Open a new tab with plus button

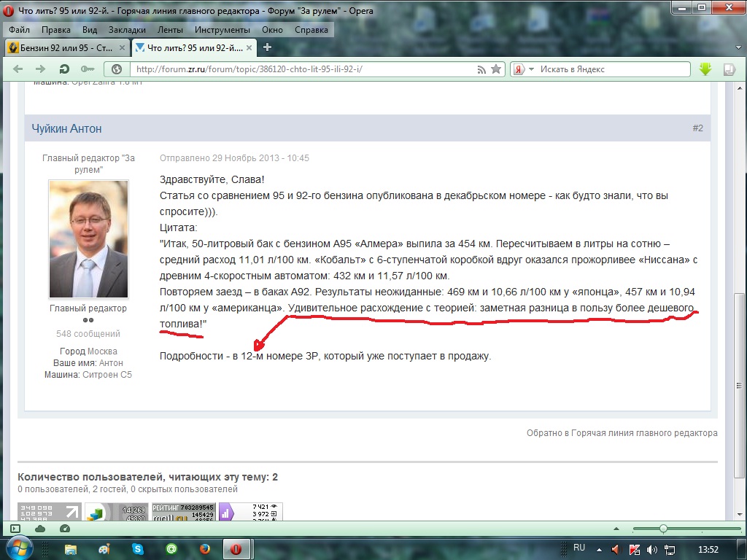[x=267, y=47]
